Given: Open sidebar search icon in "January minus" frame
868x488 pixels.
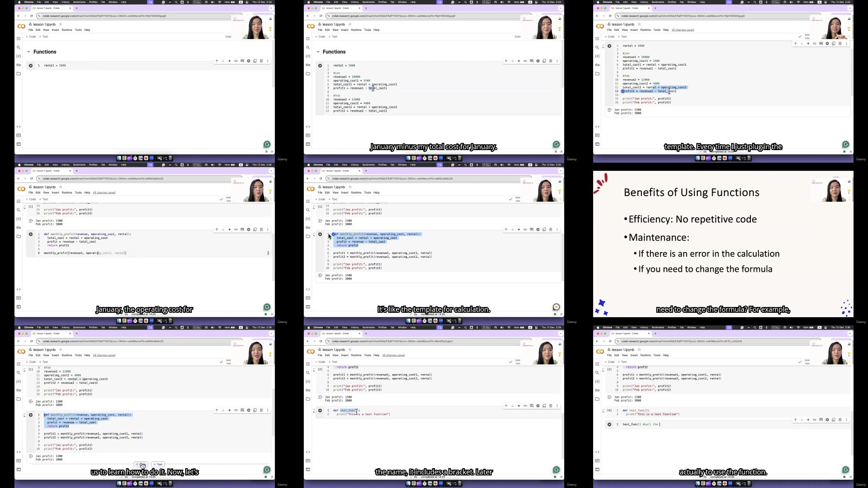Looking at the screenshot, I should [x=308, y=47].
